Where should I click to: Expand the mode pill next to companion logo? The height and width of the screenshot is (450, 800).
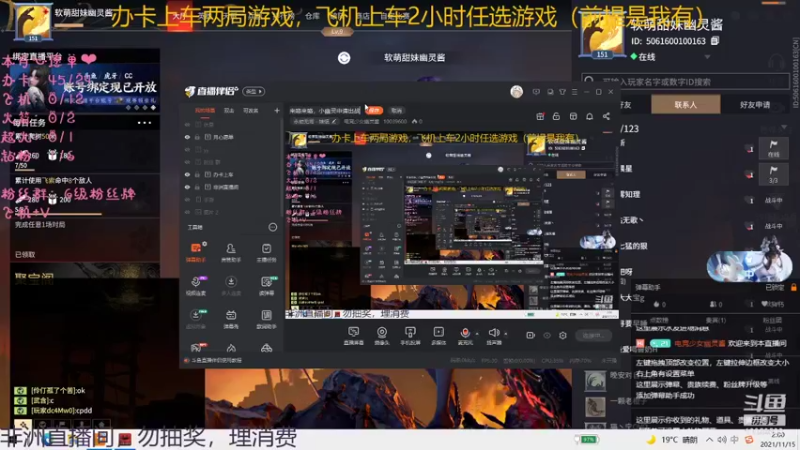254,91
